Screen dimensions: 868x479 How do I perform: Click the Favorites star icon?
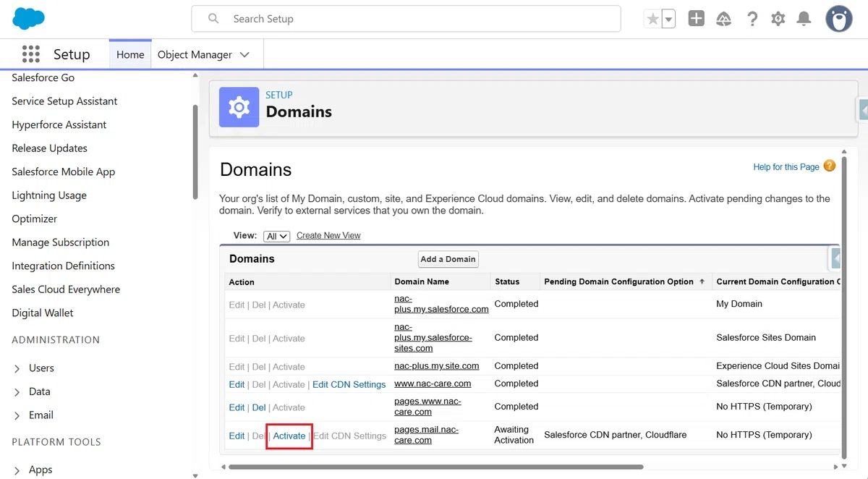tap(653, 19)
